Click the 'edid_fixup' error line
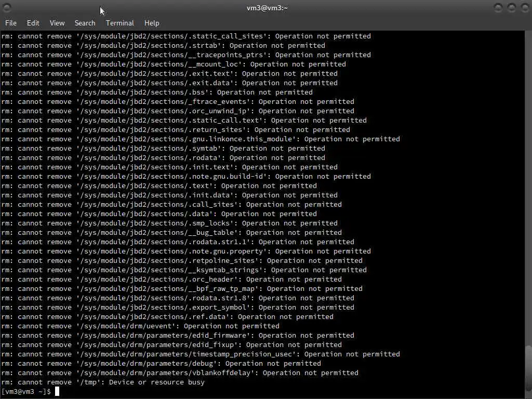This screenshot has height=399, width=532. tap(171, 345)
